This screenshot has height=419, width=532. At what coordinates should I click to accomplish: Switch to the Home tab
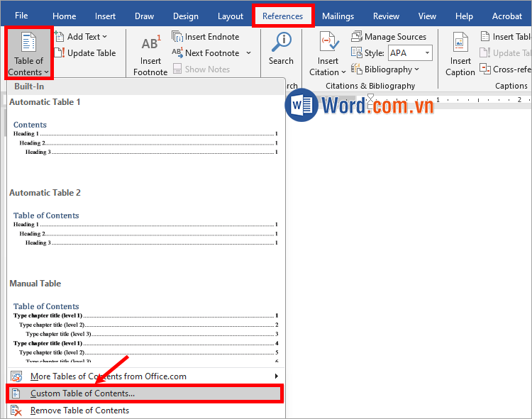64,16
